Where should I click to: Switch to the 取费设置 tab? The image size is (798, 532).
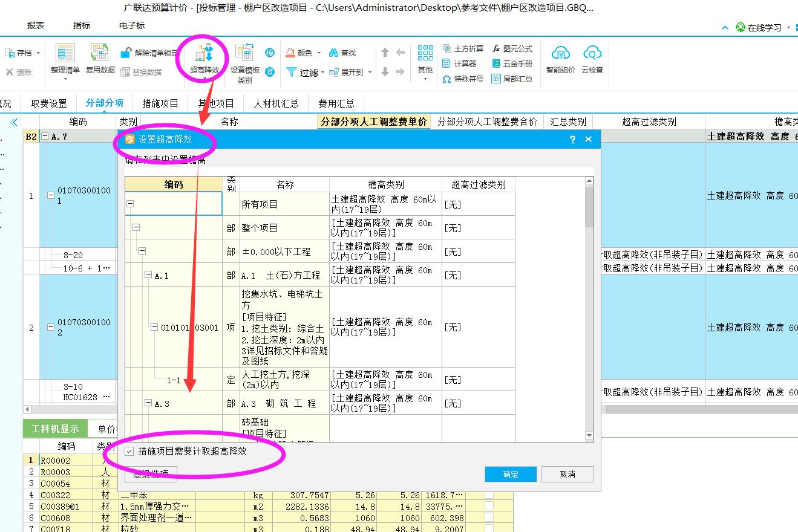click(49, 103)
